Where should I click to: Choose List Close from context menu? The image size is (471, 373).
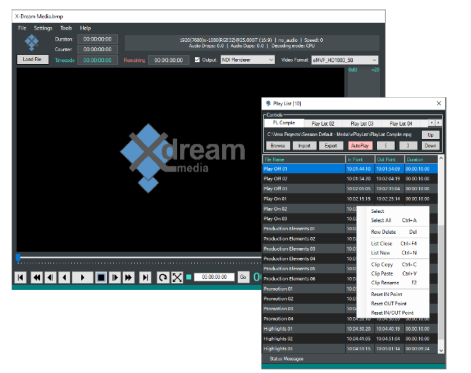[x=393, y=244]
